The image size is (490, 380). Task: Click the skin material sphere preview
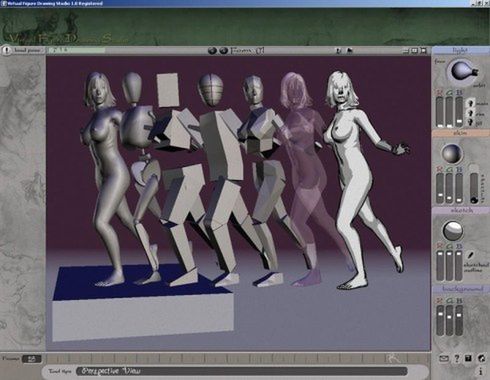(452, 154)
